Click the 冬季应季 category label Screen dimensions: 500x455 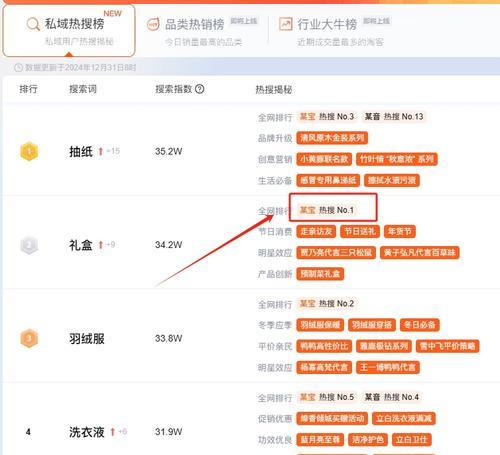click(x=275, y=325)
